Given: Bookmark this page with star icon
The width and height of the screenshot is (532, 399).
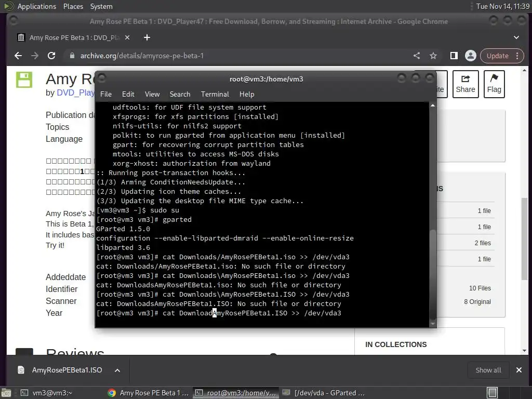Looking at the screenshot, I should [433, 56].
